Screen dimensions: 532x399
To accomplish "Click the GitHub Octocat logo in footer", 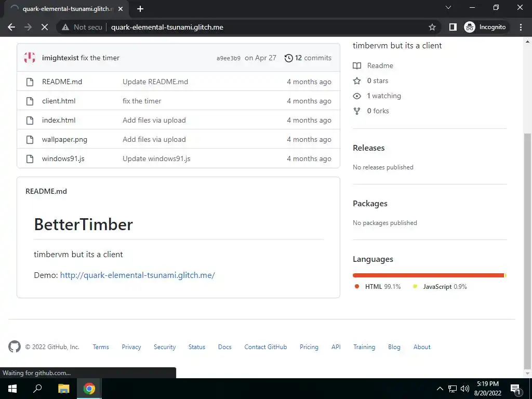I will (14, 347).
